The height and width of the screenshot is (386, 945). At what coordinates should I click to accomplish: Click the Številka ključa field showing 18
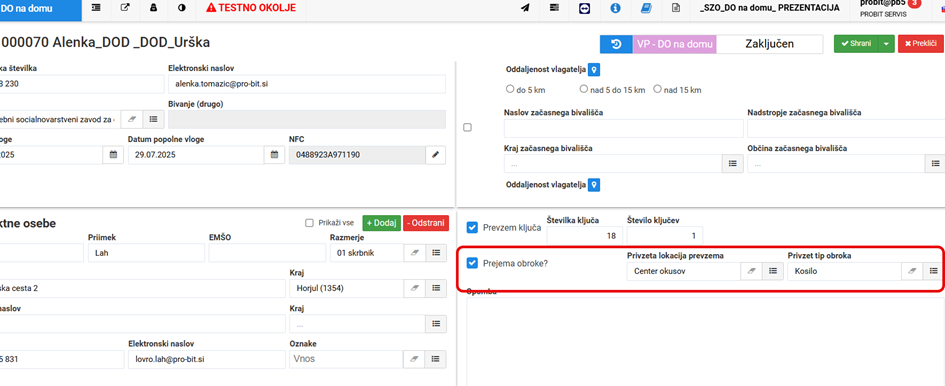pos(584,236)
